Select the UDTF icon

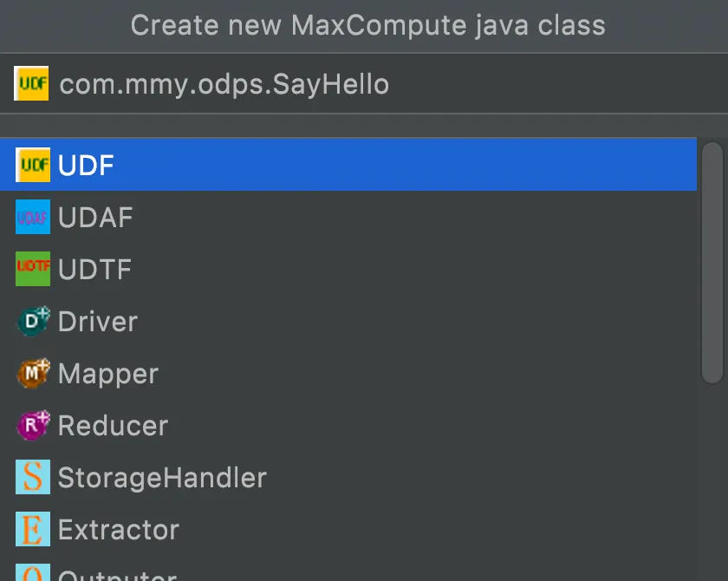click(31, 269)
